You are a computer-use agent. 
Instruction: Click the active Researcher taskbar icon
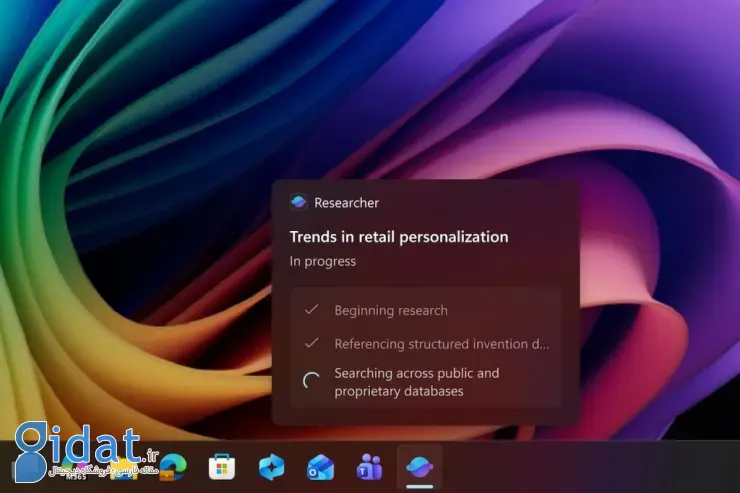(x=419, y=465)
